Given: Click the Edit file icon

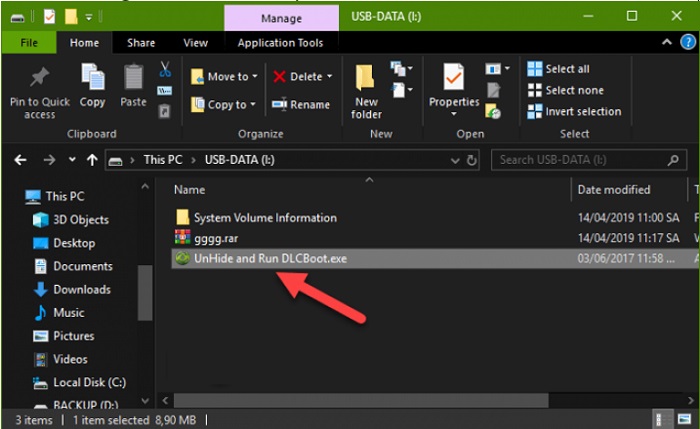Looking at the screenshot, I should pos(493,90).
